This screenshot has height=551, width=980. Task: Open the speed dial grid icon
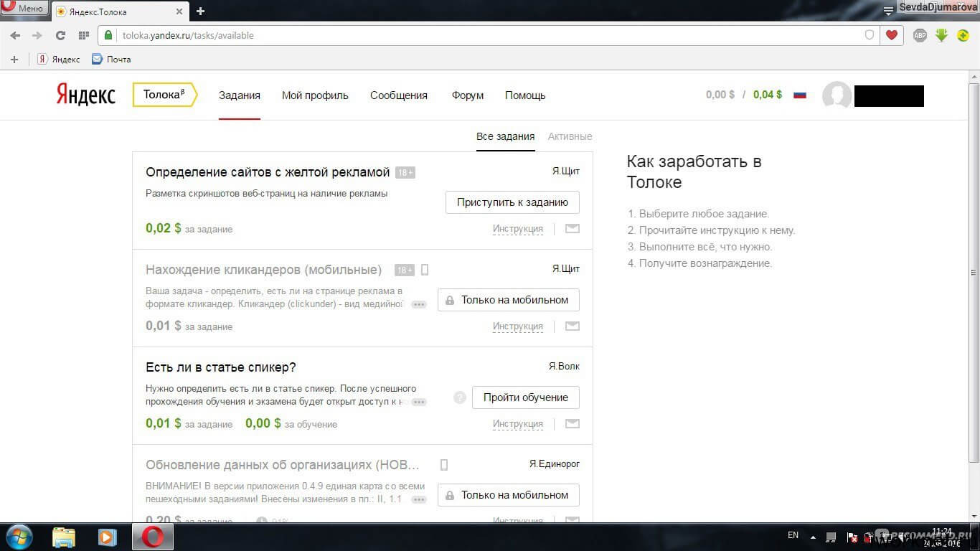click(83, 35)
